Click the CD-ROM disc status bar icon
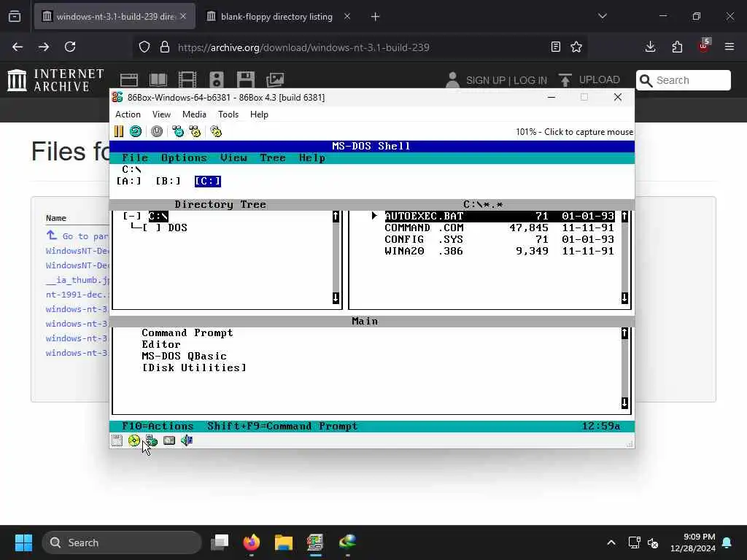The width and height of the screenshot is (747, 560). click(x=134, y=440)
